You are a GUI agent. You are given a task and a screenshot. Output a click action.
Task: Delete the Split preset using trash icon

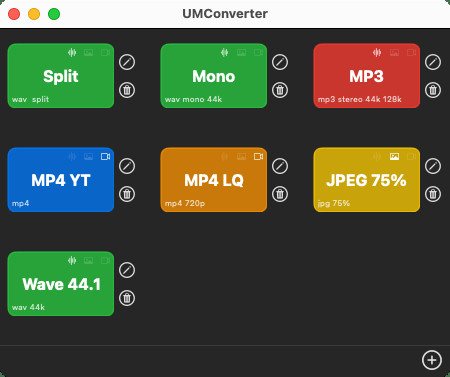[x=127, y=90]
